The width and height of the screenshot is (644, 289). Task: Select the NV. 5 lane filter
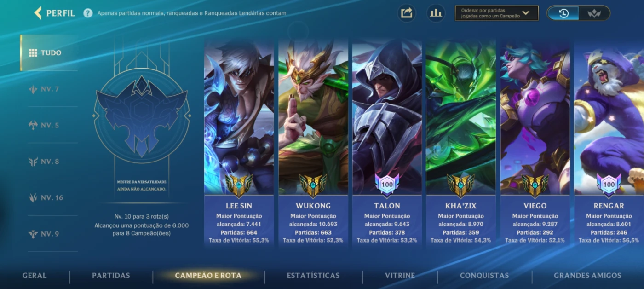point(49,125)
